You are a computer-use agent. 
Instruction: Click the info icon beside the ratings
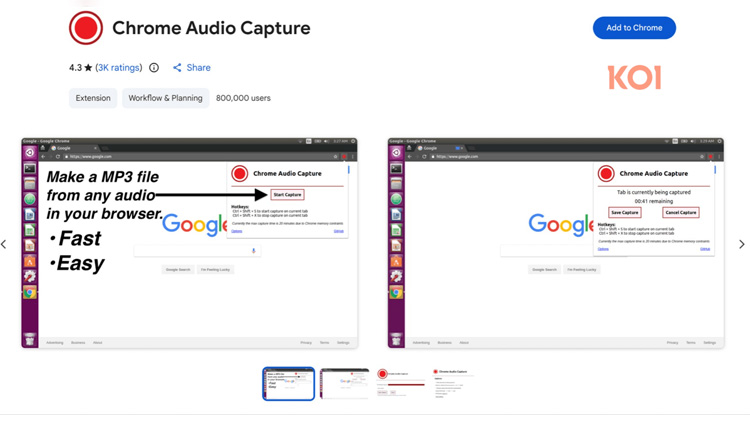[x=154, y=68]
